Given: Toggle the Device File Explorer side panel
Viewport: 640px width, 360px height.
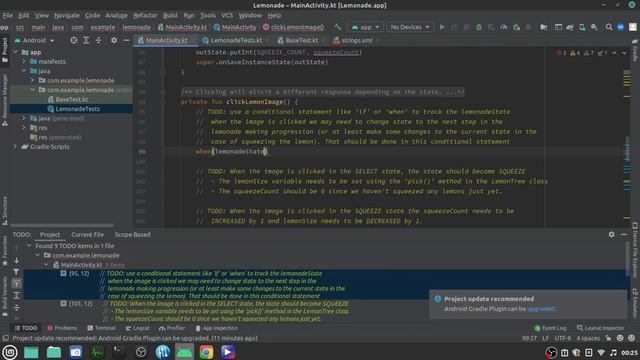Looking at the screenshot, I should click(635, 250).
